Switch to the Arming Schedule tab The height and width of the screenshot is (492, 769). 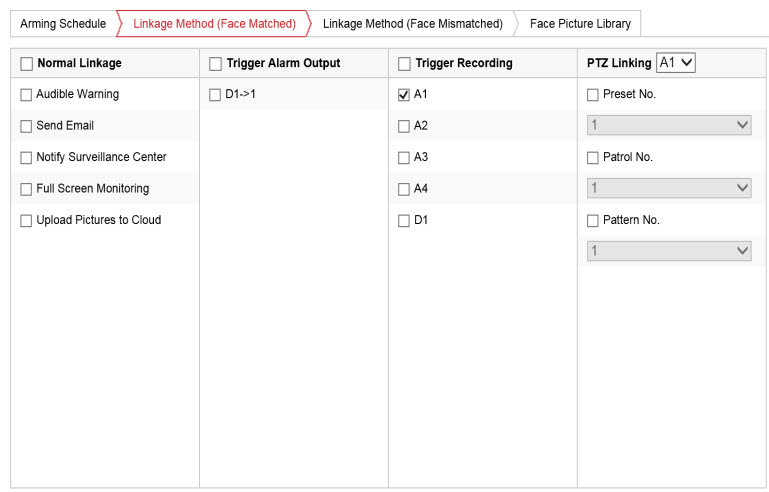click(62, 24)
